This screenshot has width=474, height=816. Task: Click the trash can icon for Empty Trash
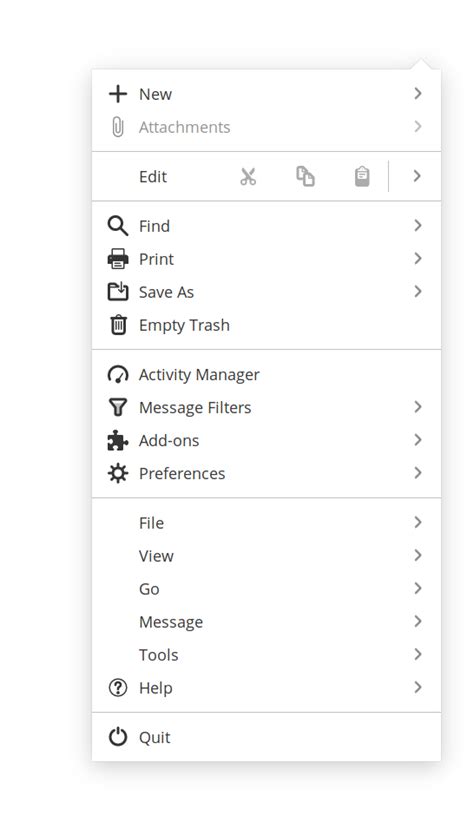[x=118, y=325]
